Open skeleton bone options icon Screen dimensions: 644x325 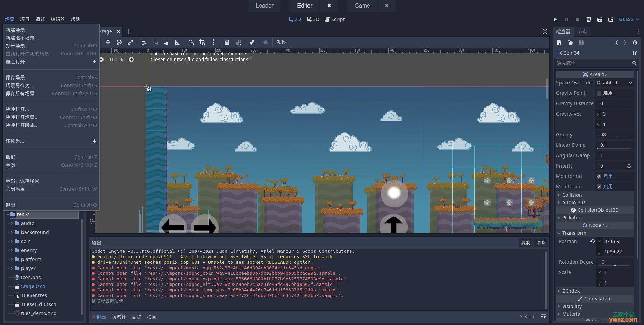[x=252, y=42]
